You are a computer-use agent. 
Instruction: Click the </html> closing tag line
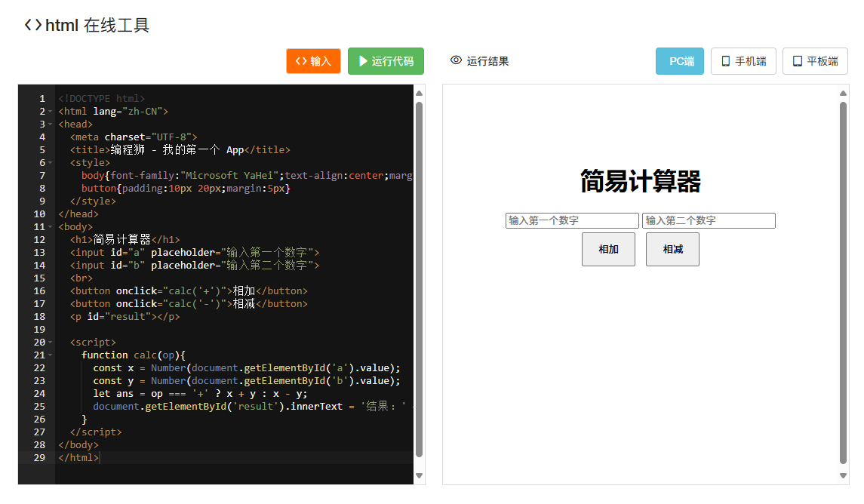pos(78,458)
